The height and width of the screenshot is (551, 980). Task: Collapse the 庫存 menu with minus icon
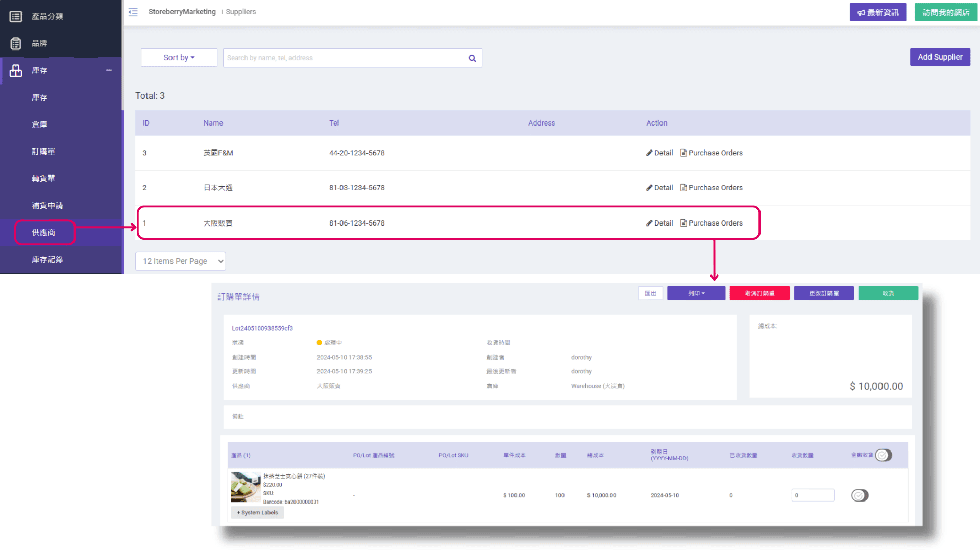point(109,70)
